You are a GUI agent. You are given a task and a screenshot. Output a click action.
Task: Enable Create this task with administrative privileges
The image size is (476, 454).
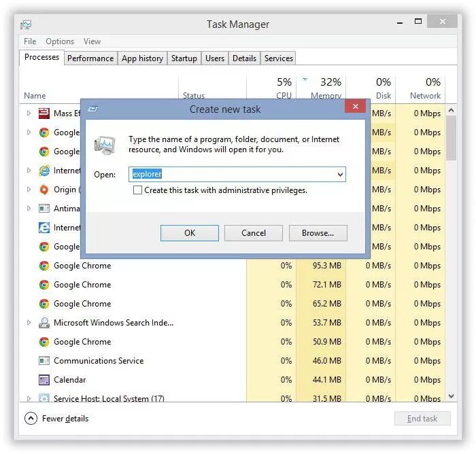(x=137, y=190)
